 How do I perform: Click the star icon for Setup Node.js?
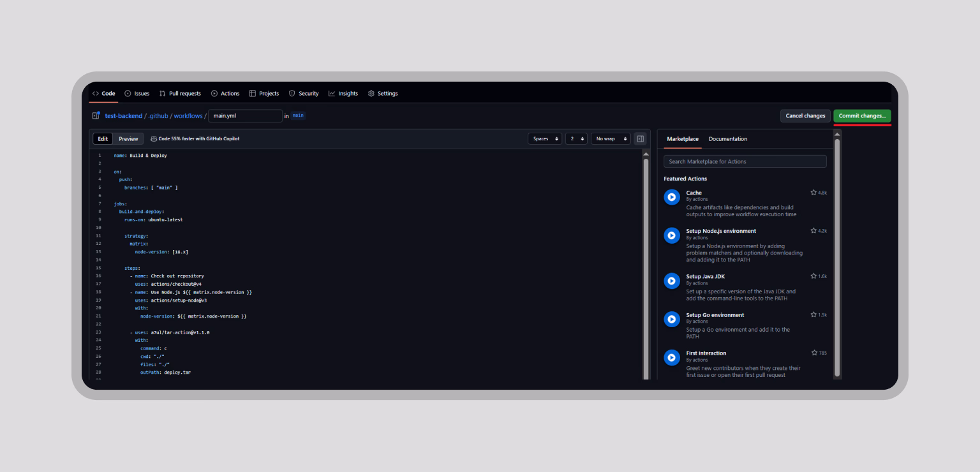point(813,231)
